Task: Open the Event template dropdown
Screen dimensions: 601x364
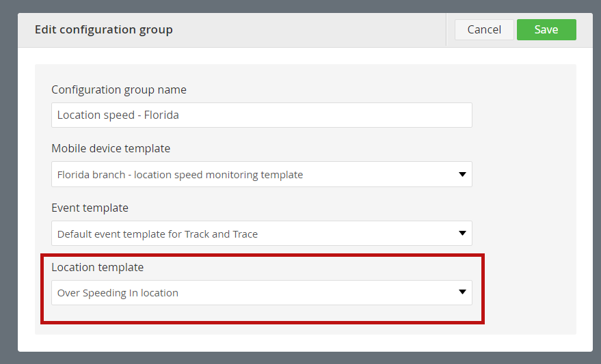Action: tap(262, 234)
